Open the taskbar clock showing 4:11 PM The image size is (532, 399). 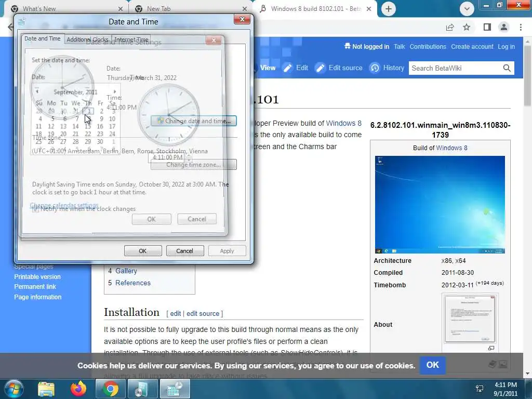(x=506, y=389)
